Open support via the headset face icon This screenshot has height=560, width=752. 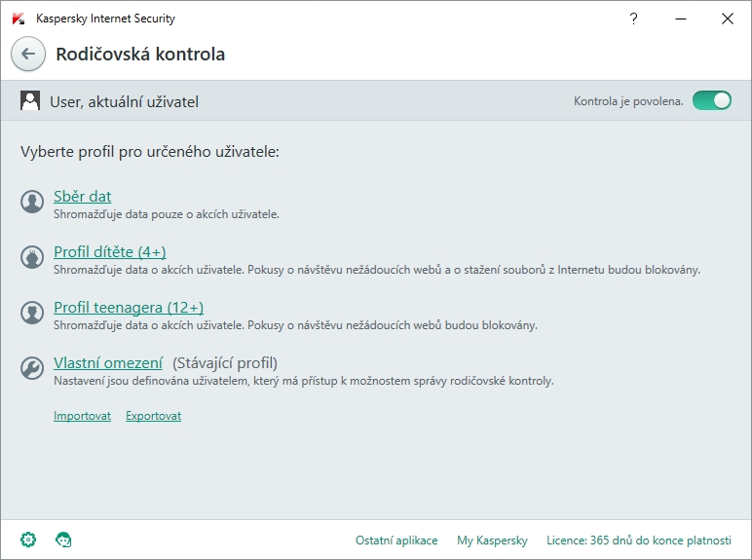coord(63,540)
